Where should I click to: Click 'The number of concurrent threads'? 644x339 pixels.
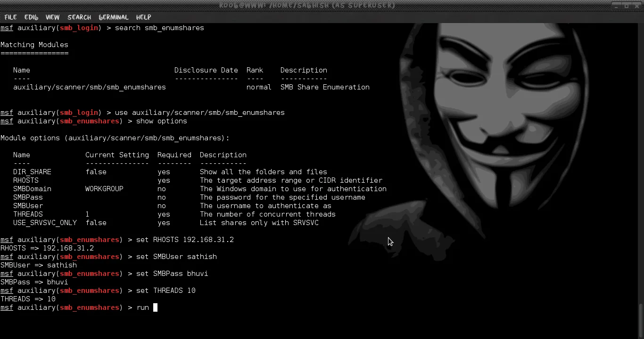(x=268, y=214)
